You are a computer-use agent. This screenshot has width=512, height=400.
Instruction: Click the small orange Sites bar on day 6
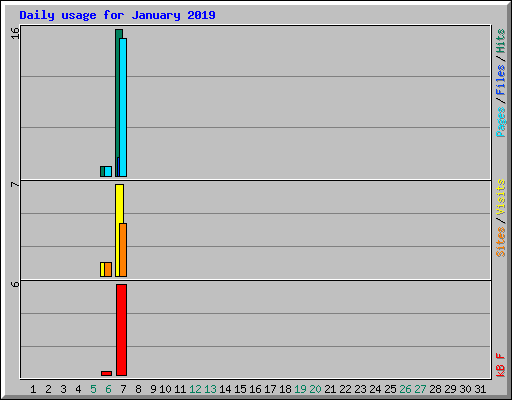pos(108,269)
